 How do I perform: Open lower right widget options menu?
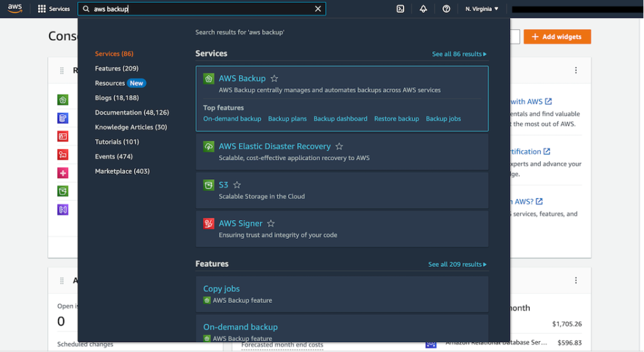[x=576, y=280]
